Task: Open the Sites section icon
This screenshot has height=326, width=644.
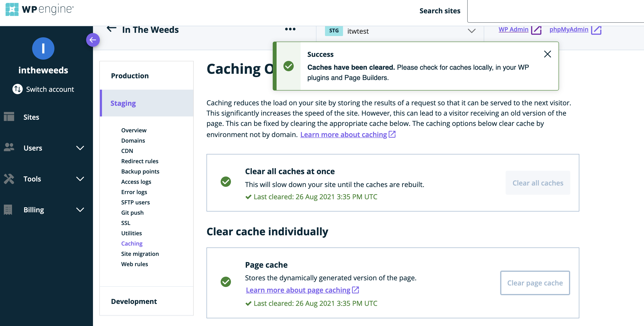Action: (9, 117)
